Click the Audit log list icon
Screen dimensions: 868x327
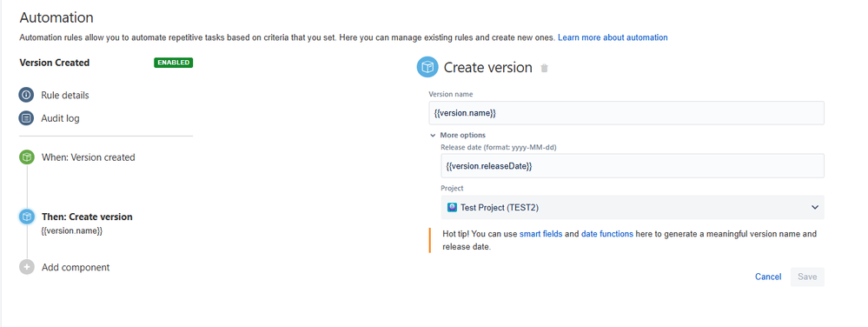click(27, 118)
